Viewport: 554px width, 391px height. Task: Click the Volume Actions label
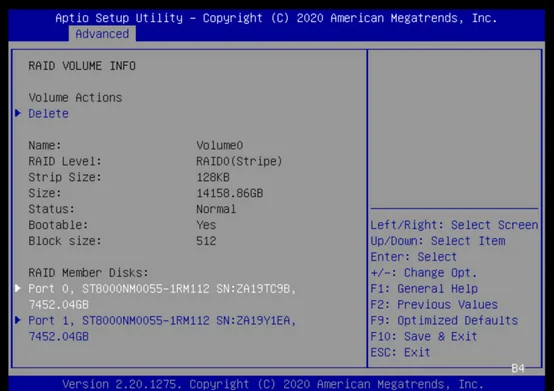pyautogui.click(x=75, y=98)
